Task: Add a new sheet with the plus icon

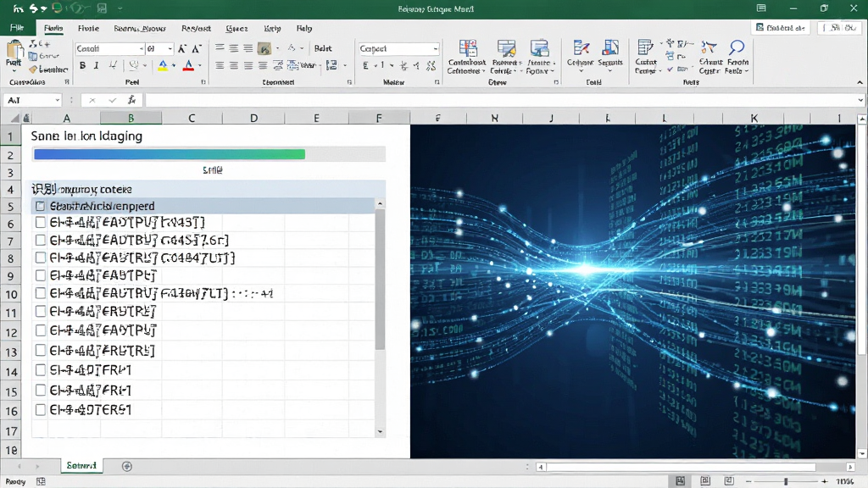Action: (x=127, y=467)
